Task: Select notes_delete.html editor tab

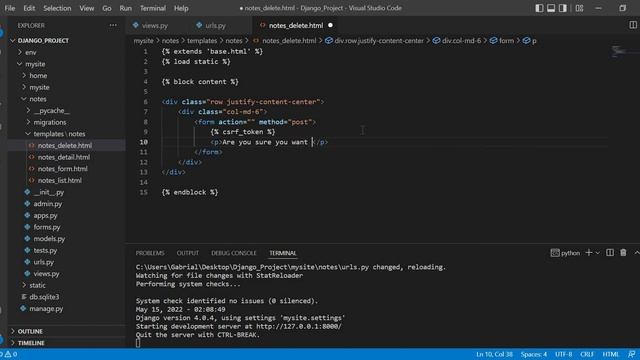Action: pyautogui.click(x=296, y=25)
